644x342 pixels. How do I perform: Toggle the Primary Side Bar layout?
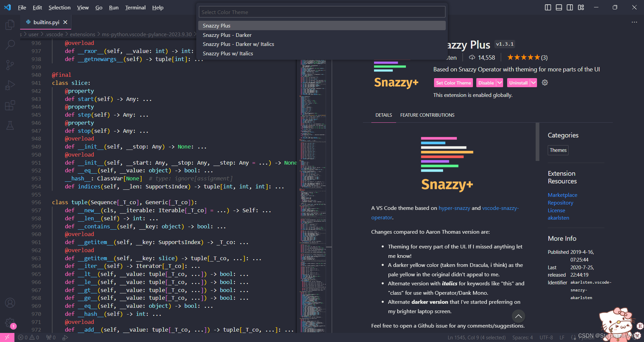(548, 7)
